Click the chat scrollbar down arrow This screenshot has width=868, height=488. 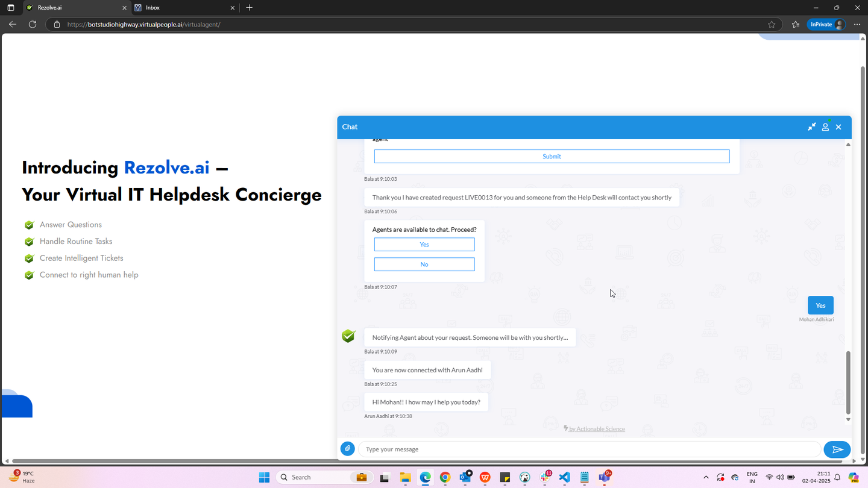click(848, 420)
